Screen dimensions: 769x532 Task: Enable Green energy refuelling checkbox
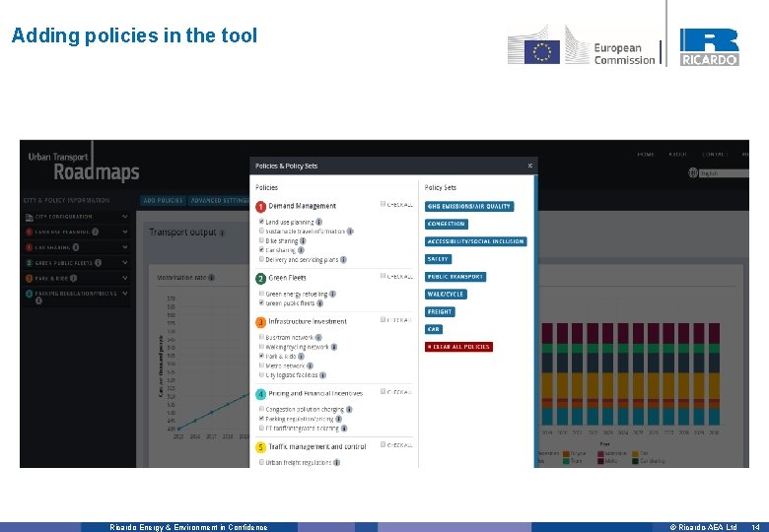pos(261,294)
